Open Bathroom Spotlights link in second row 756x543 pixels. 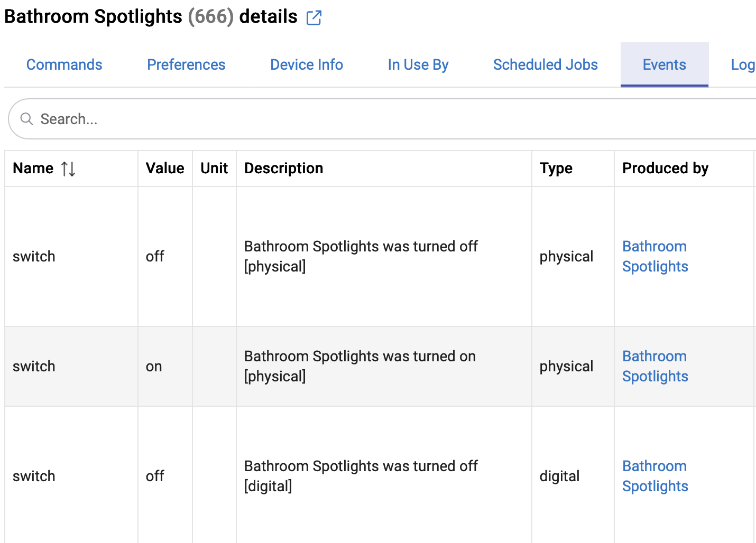655,366
